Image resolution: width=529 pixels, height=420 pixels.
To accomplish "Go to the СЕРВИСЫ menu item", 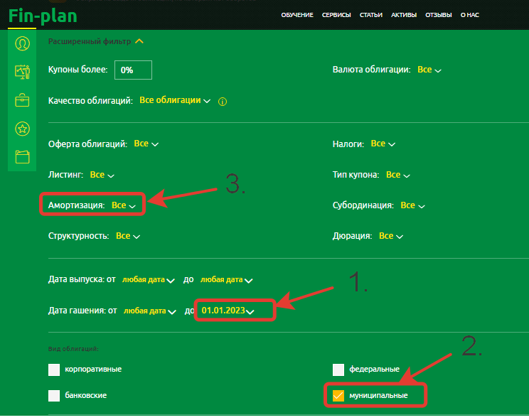I will (x=336, y=14).
